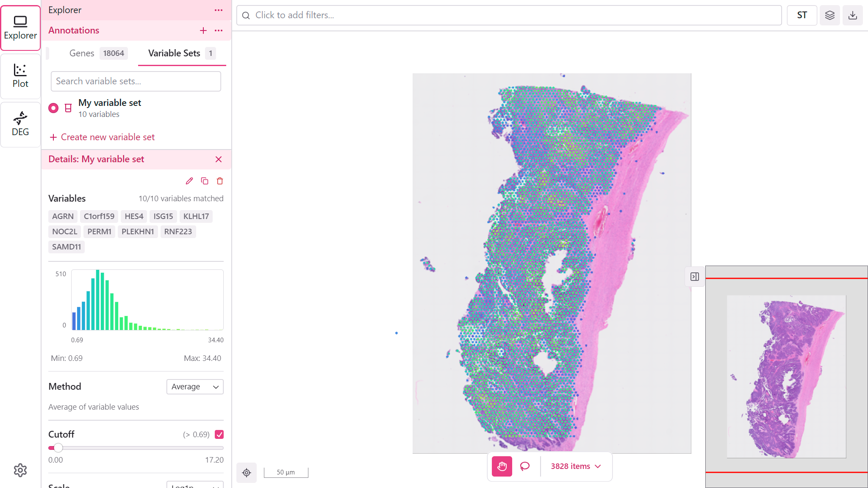Click the recenter view target icon
The image size is (868, 488).
click(247, 472)
